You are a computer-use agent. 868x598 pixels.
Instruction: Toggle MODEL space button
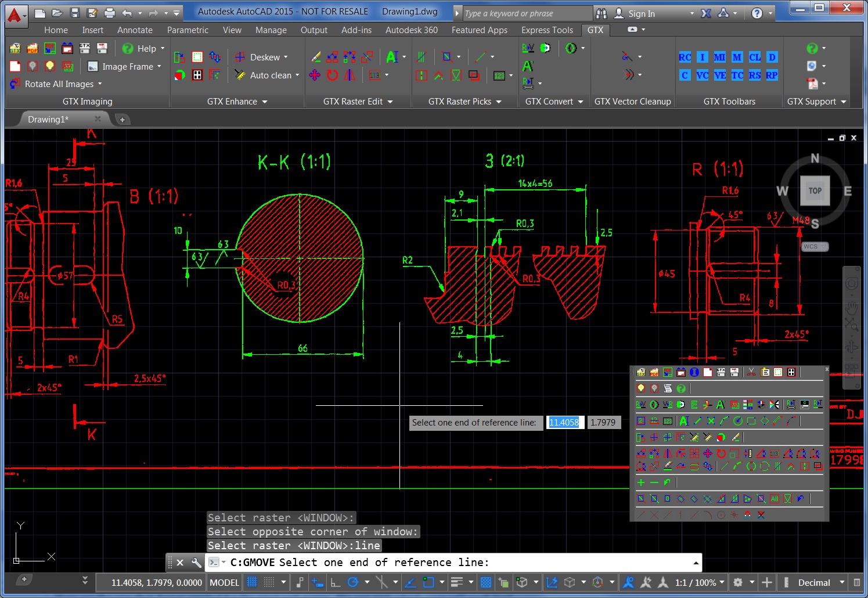tap(224, 582)
